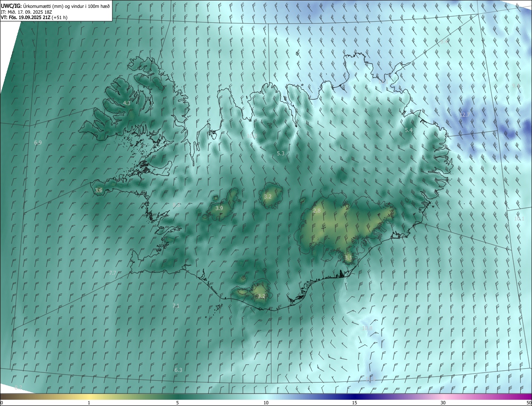Click the colorbar label 0

(x=2, y=403)
